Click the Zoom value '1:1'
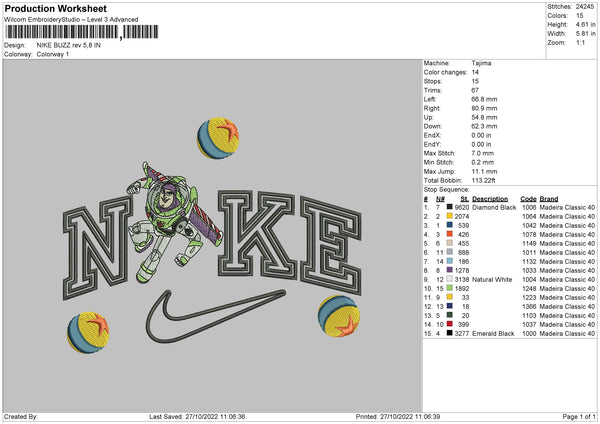 (x=580, y=42)
